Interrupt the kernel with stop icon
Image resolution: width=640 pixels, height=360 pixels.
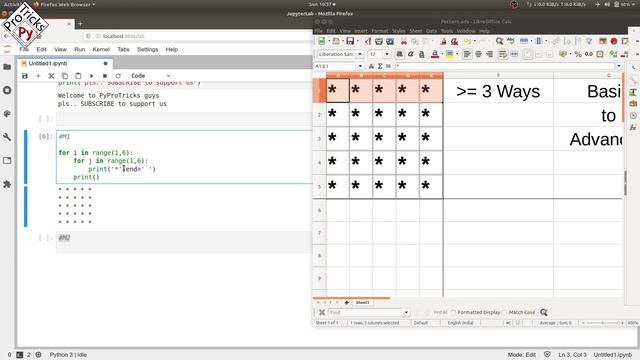click(x=105, y=76)
